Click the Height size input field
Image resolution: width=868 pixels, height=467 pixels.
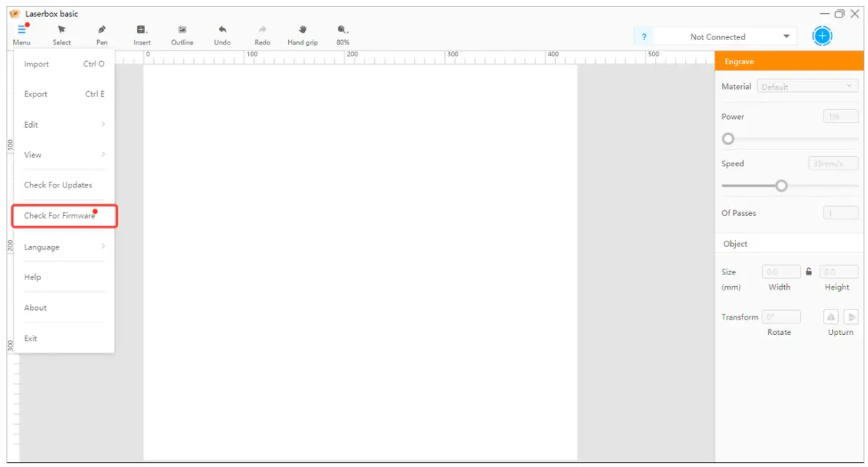click(839, 271)
